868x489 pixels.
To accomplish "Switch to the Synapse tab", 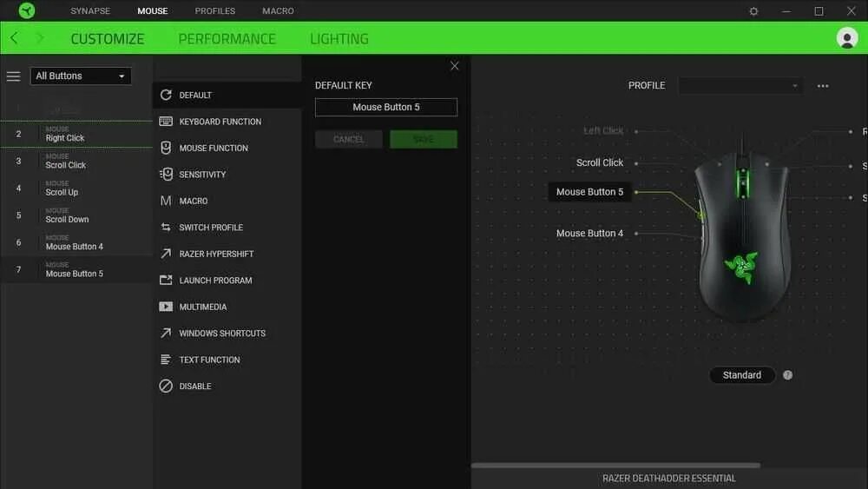I will (90, 10).
